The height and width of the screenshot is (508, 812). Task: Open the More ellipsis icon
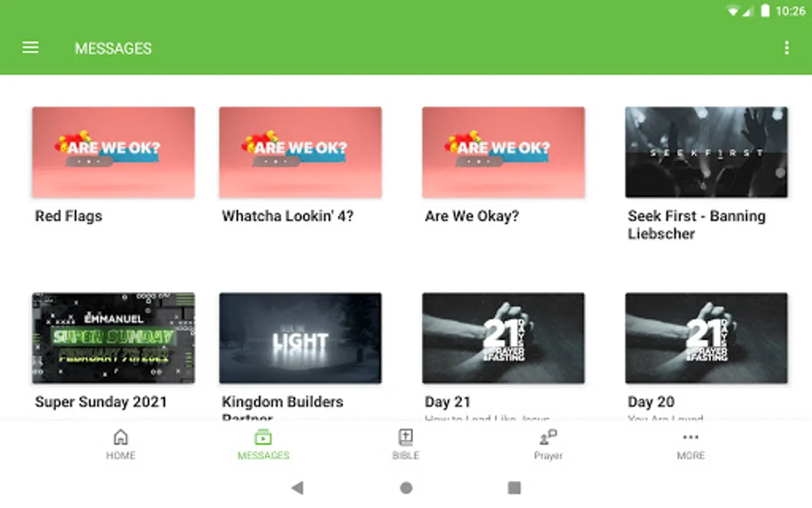(x=691, y=437)
